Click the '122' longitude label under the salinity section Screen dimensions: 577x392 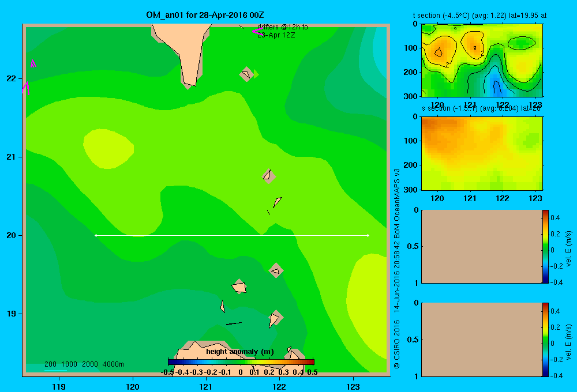tap(503, 198)
